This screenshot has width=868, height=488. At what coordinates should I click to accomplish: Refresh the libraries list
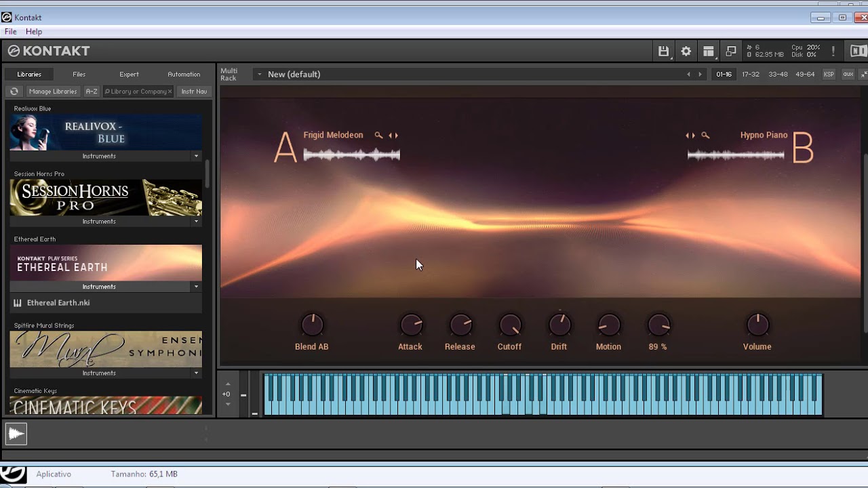[14, 91]
